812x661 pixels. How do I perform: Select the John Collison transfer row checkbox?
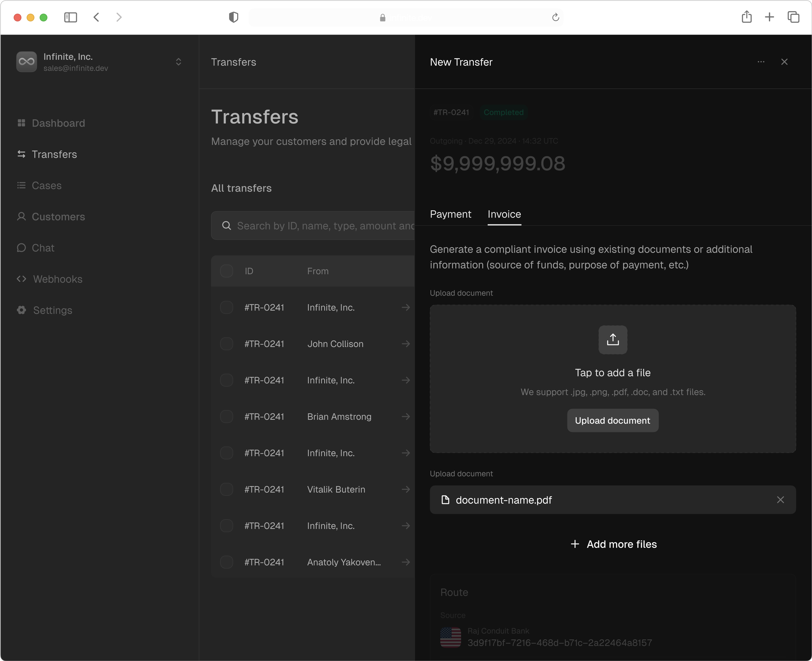pos(227,344)
